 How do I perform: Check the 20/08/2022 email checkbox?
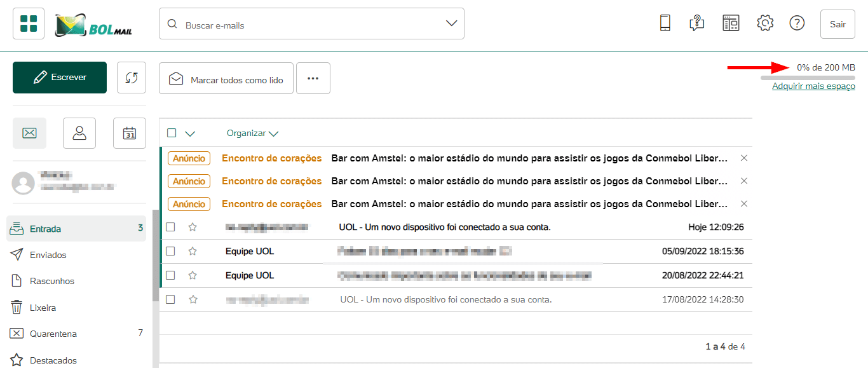click(170, 275)
